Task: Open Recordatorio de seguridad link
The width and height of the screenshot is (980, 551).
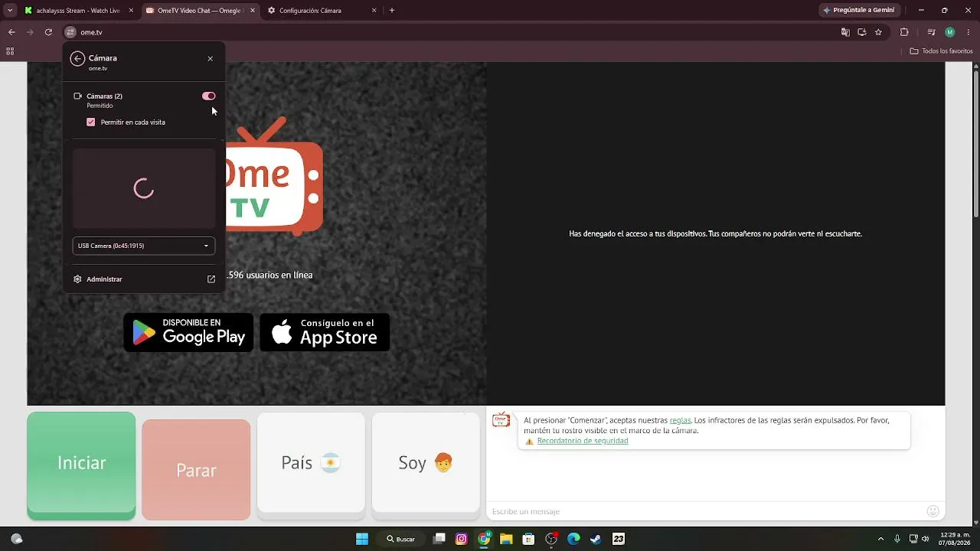Action: pyautogui.click(x=583, y=441)
